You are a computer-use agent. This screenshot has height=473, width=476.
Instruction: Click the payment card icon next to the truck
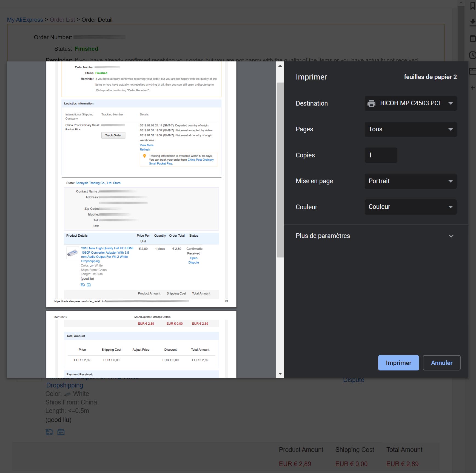[61, 432]
